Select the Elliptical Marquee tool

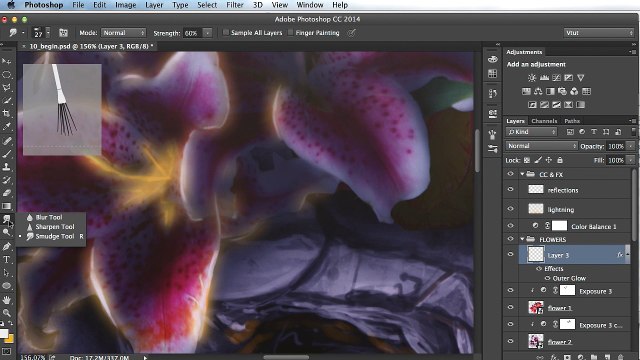pos(7,75)
